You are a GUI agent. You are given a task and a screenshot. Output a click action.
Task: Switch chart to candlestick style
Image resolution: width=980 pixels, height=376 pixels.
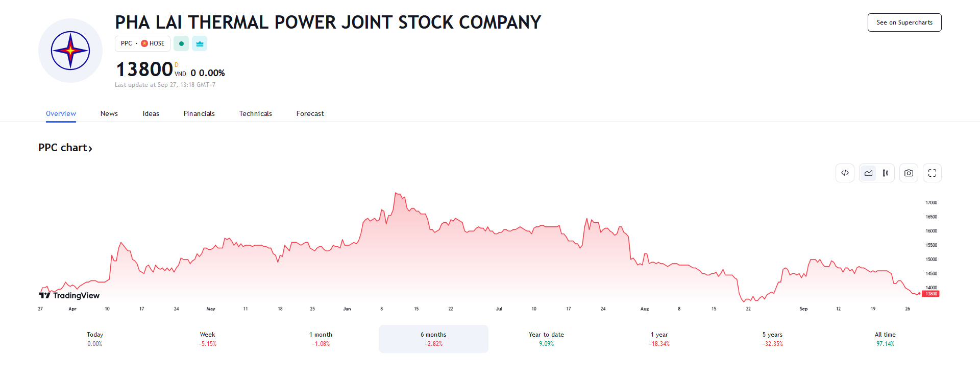pos(886,173)
